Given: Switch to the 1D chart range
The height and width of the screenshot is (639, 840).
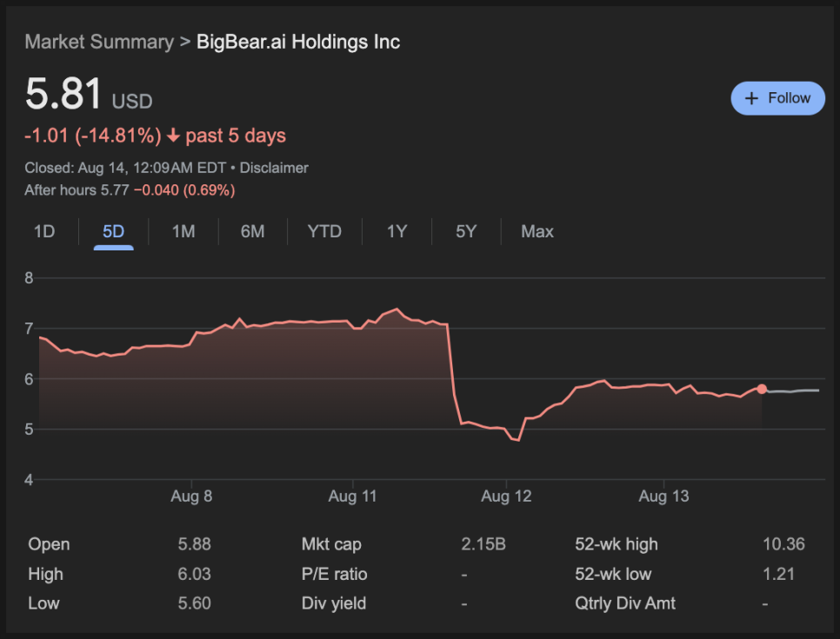Looking at the screenshot, I should click(44, 231).
